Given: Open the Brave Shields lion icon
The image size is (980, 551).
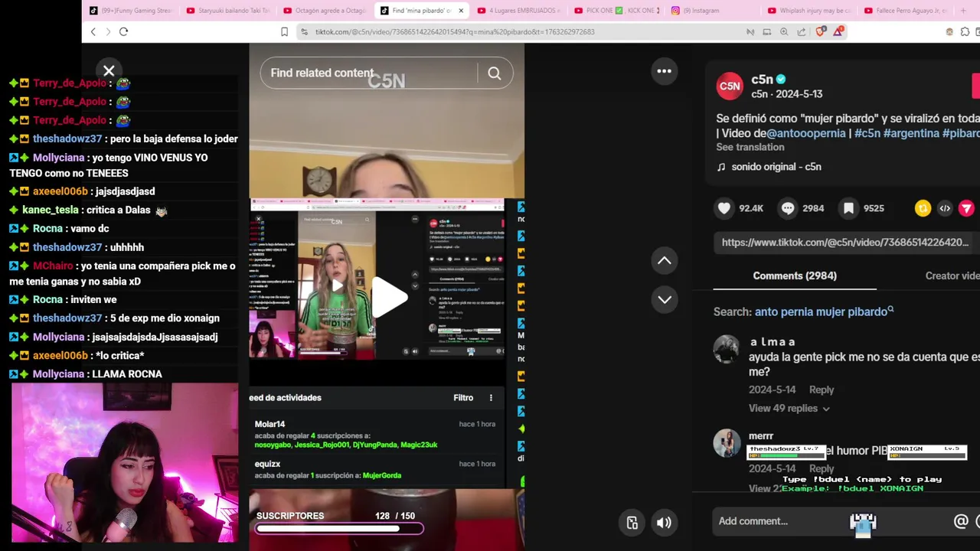Looking at the screenshot, I should [821, 31].
